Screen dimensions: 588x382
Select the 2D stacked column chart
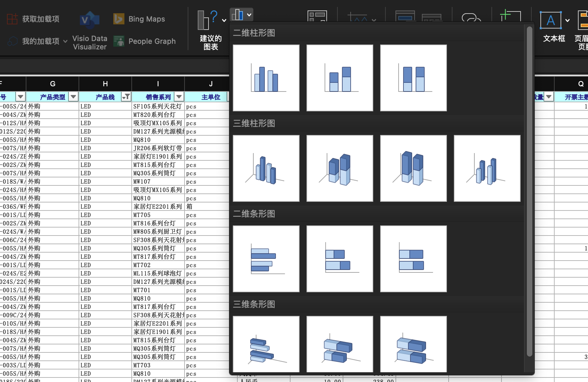point(340,78)
